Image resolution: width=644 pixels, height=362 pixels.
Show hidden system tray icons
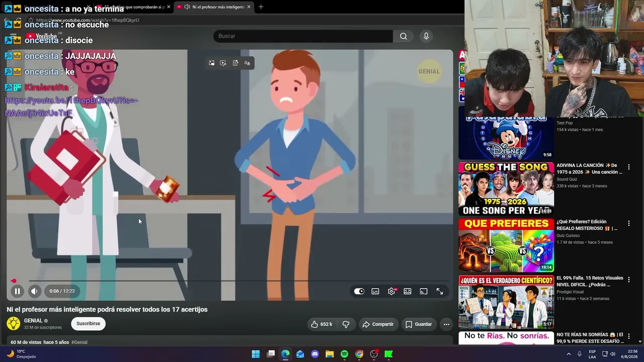[569, 354]
